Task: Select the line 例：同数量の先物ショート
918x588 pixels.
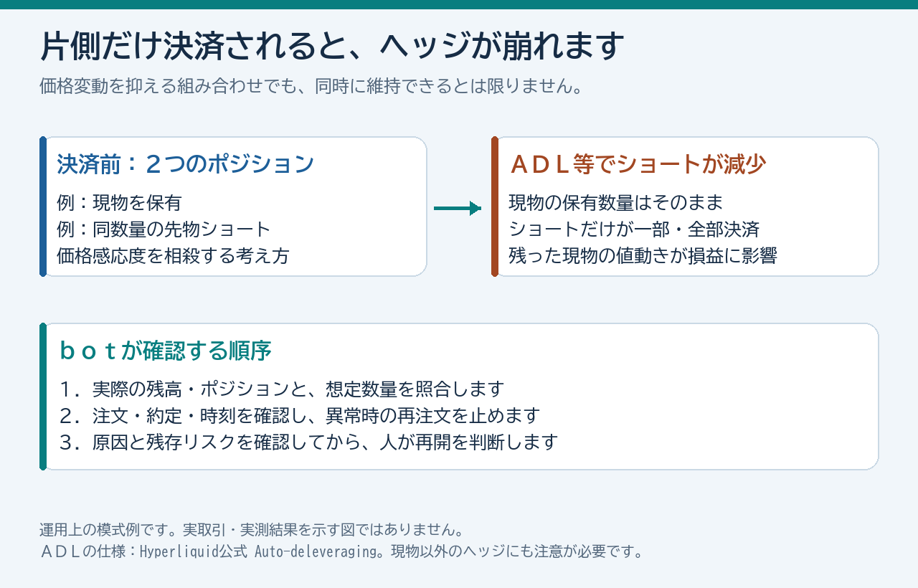Action: pyautogui.click(x=164, y=229)
